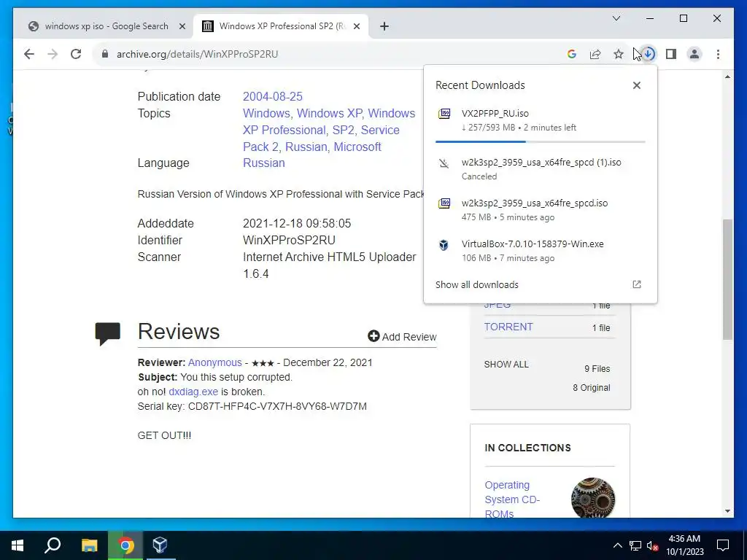Open VX2PFPP_RU.iso file icon in downloads

coord(444,113)
